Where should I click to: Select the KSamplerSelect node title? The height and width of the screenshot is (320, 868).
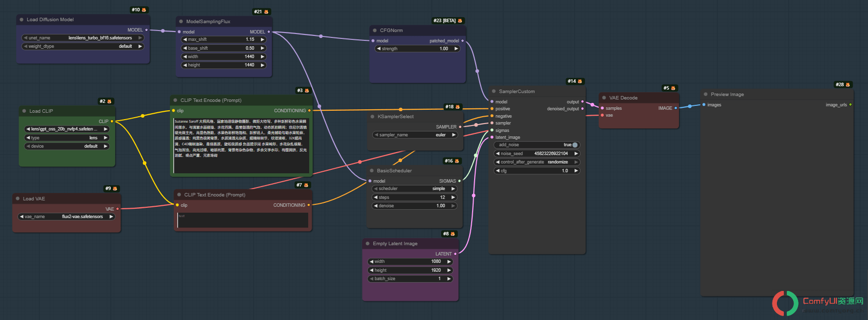(396, 117)
